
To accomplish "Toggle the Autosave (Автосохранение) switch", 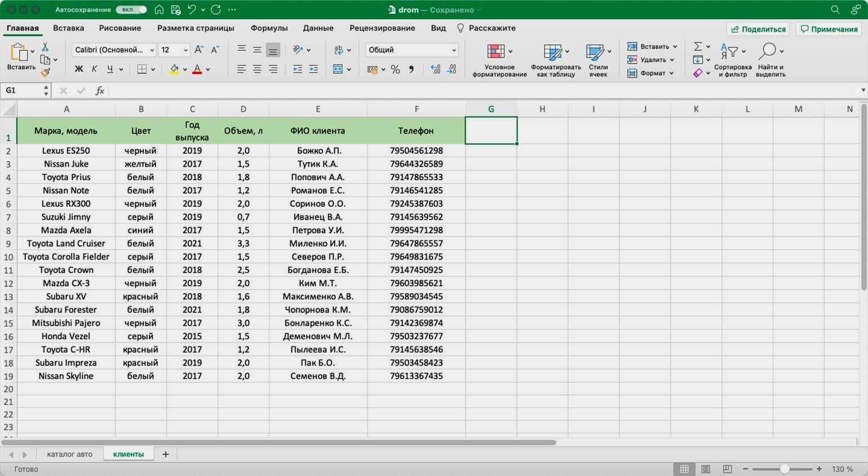I will (131, 10).
